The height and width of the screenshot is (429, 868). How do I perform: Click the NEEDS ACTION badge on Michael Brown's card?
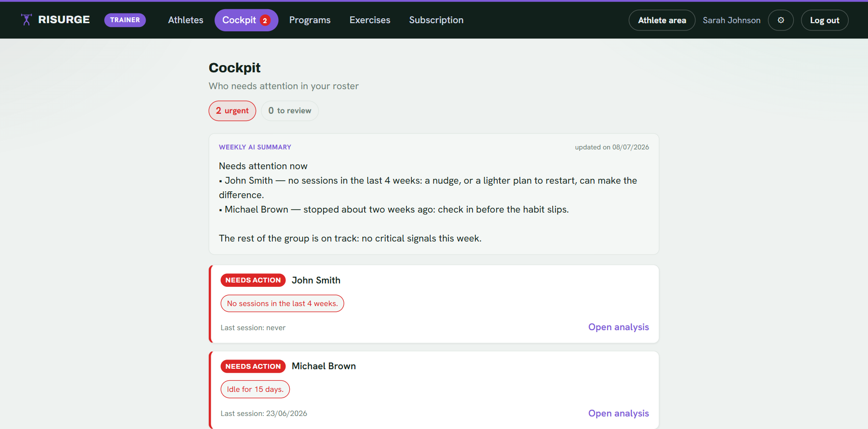[x=253, y=366]
